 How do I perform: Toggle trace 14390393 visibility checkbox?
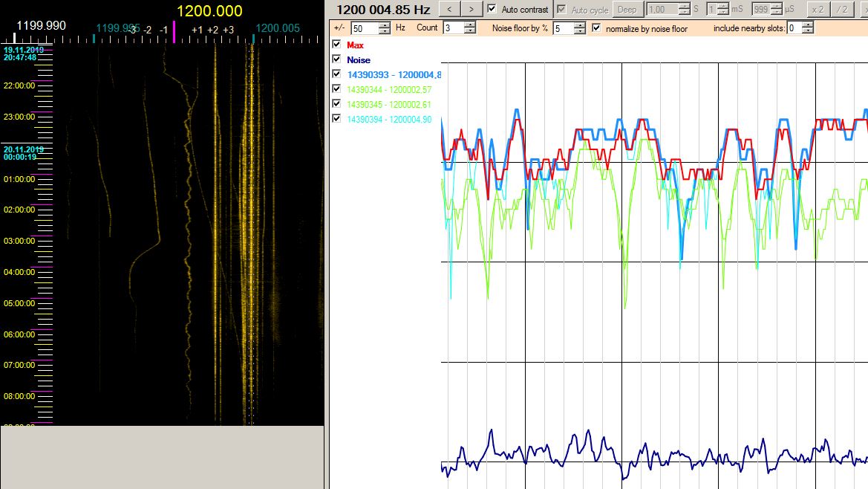[337, 74]
